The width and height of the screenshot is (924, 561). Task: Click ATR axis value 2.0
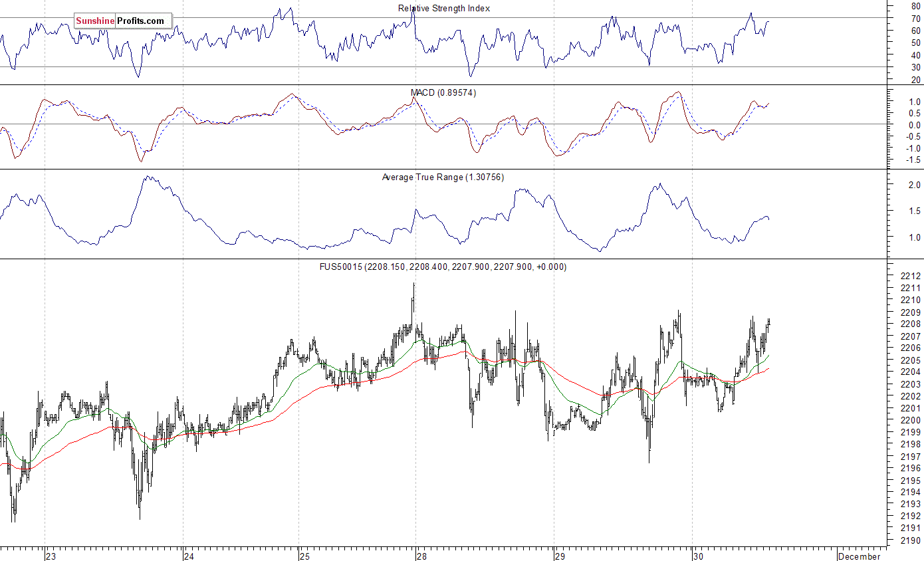914,185
